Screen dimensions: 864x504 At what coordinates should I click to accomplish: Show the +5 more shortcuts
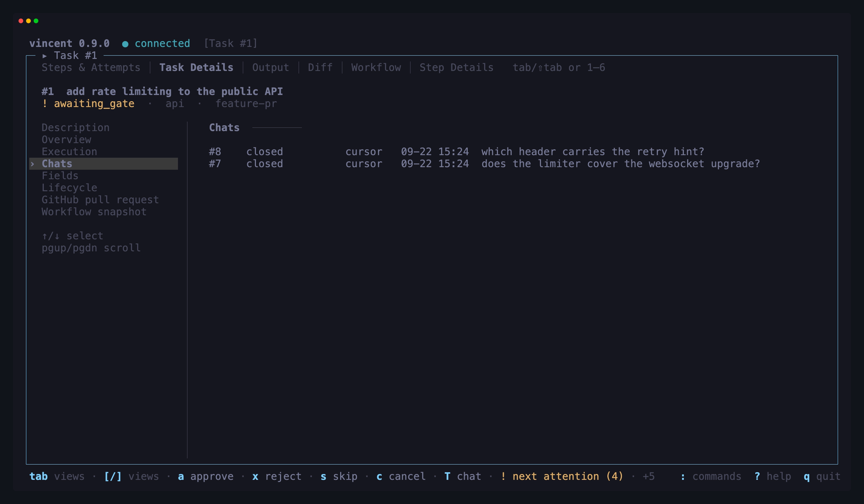[648, 477]
